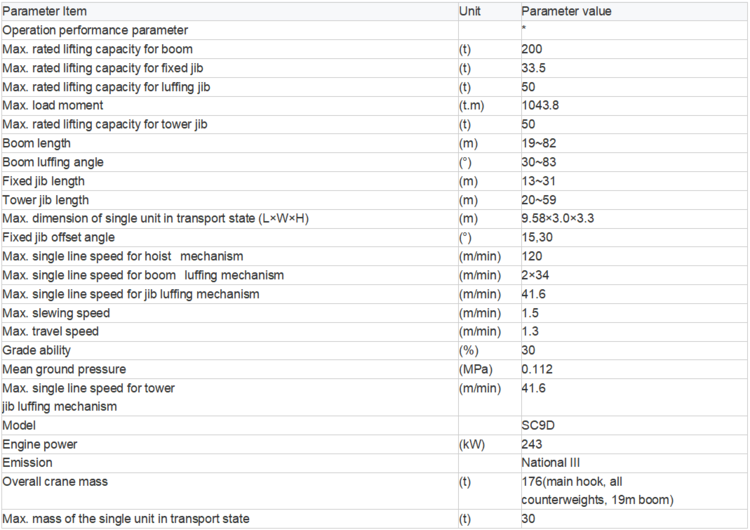Click the Parameter value column header
Screen dimensions: 750x530
tap(566, 11)
